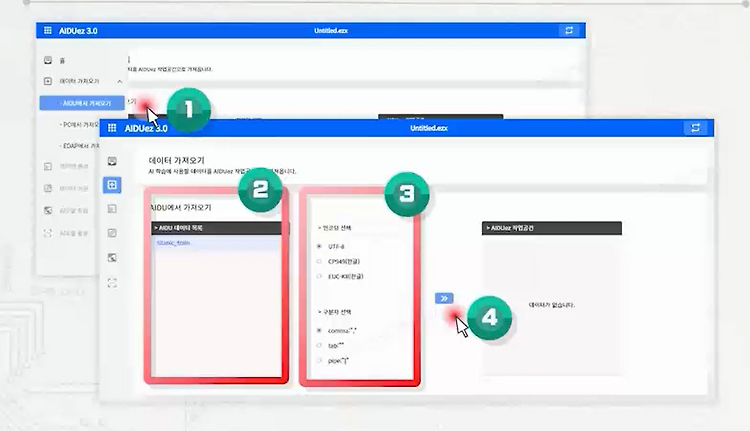Click the app grid icon in back AIDUez window
This screenshot has height=431, width=750.
pyautogui.click(x=48, y=31)
